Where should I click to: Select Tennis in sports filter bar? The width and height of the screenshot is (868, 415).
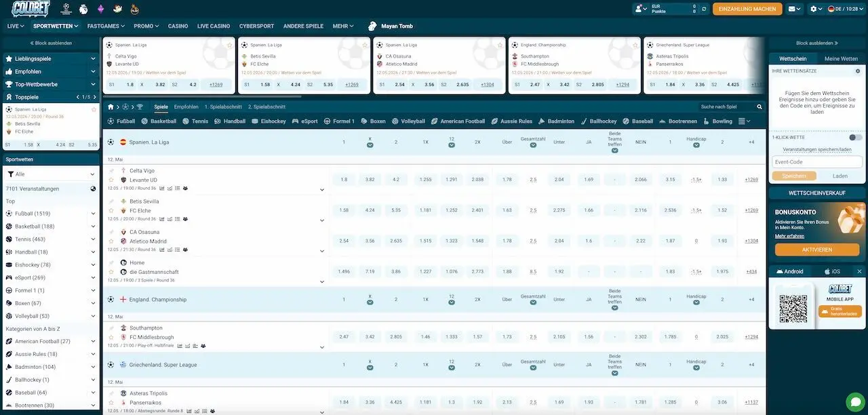195,121
